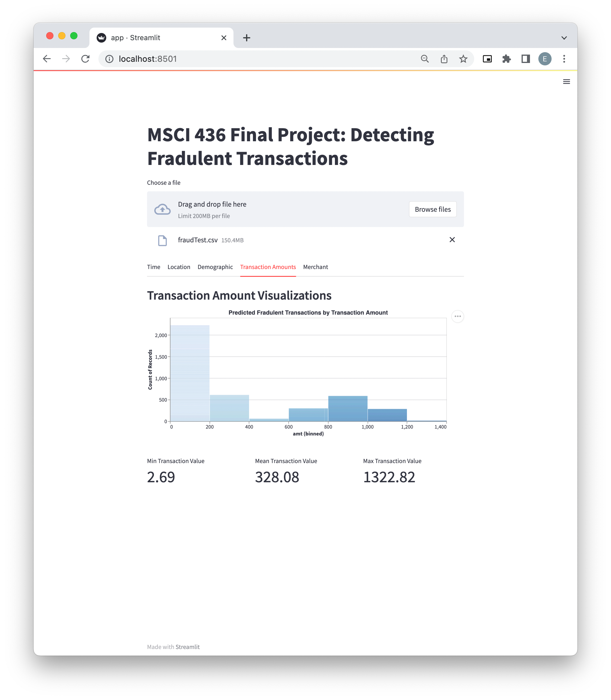Viewport: 611px width, 700px height.
Task: Open the sidebar panel icon in toolbar
Action: (x=525, y=58)
